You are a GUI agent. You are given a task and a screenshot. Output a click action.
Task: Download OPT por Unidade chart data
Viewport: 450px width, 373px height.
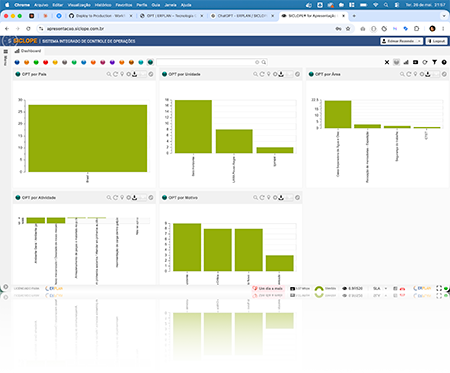281,74
